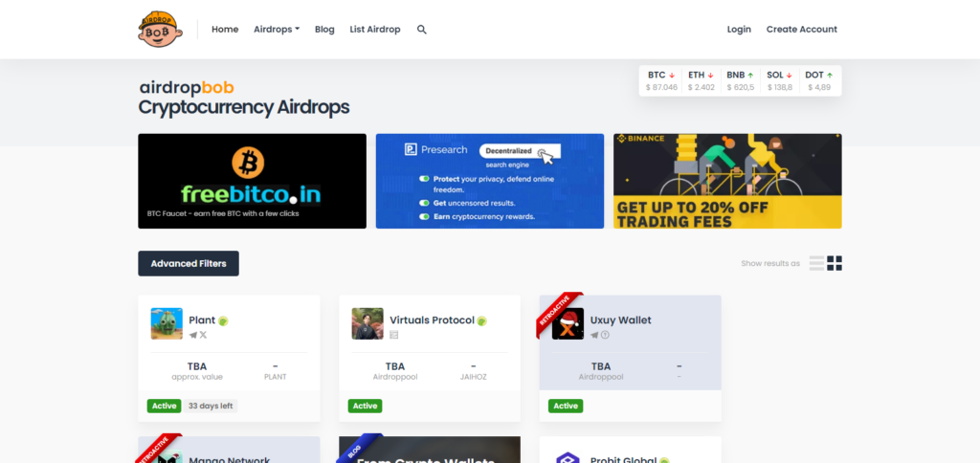Click the Active badge on Plant card
The width and height of the screenshot is (980, 463).
pyautogui.click(x=165, y=407)
